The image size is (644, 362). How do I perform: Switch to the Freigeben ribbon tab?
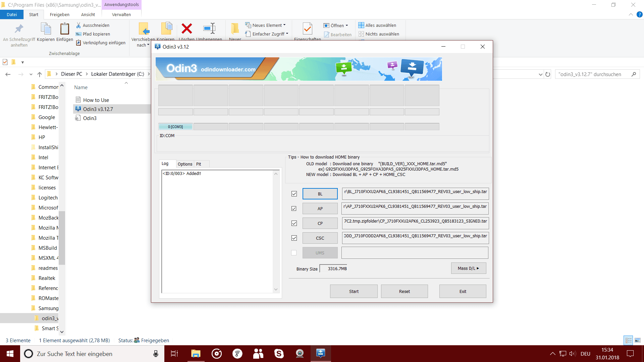(x=60, y=14)
